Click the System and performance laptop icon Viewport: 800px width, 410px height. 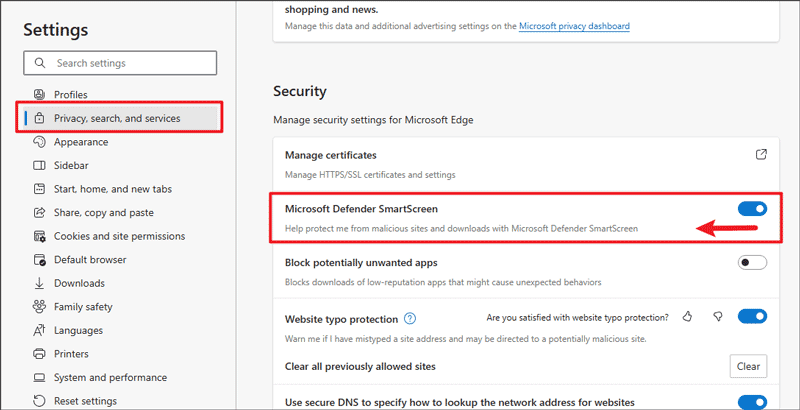pyautogui.click(x=39, y=378)
